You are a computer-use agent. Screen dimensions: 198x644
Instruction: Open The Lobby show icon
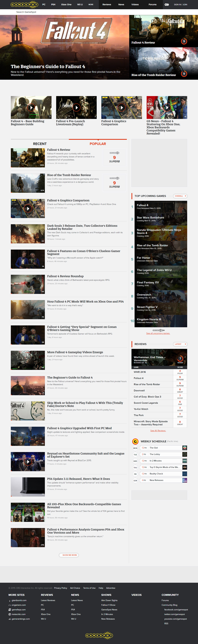pyautogui.click(x=185, y=454)
